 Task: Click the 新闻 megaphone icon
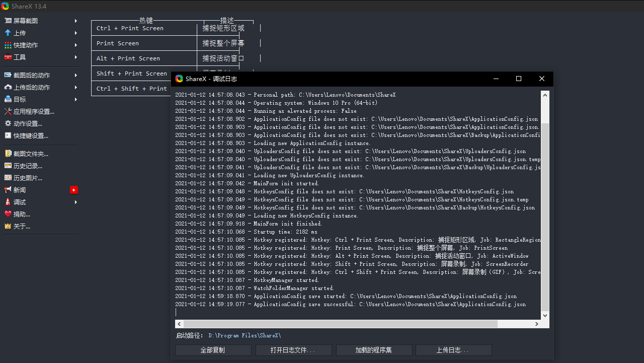[x=8, y=190]
